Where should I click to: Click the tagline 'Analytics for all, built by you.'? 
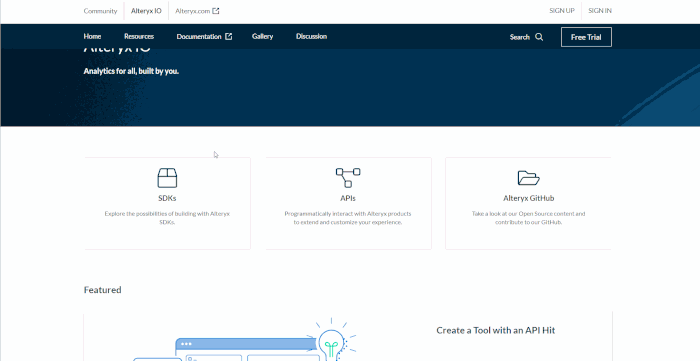131,71
